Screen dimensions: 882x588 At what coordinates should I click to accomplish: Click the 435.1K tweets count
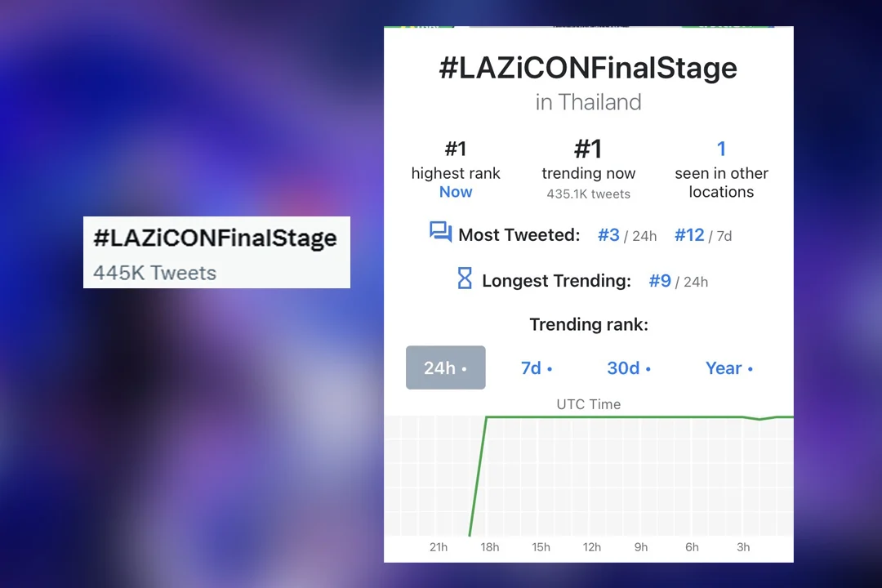[x=588, y=194]
